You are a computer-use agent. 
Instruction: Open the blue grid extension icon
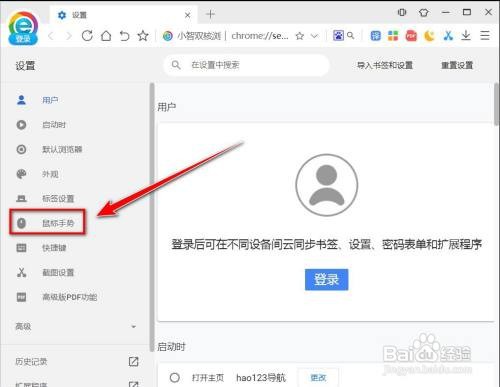point(376,35)
